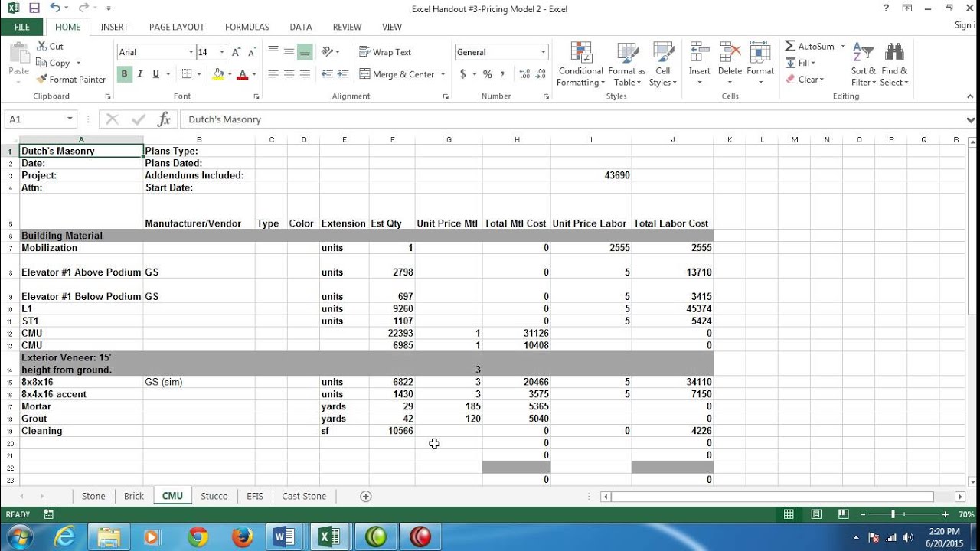The width and height of the screenshot is (980, 551).
Task: Open Format as Table gallery
Action: (x=627, y=64)
